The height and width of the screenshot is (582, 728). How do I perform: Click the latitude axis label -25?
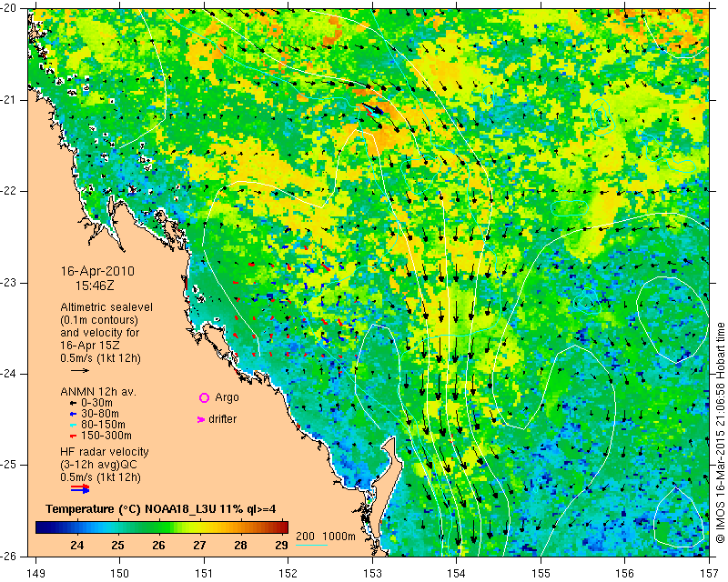(8, 465)
